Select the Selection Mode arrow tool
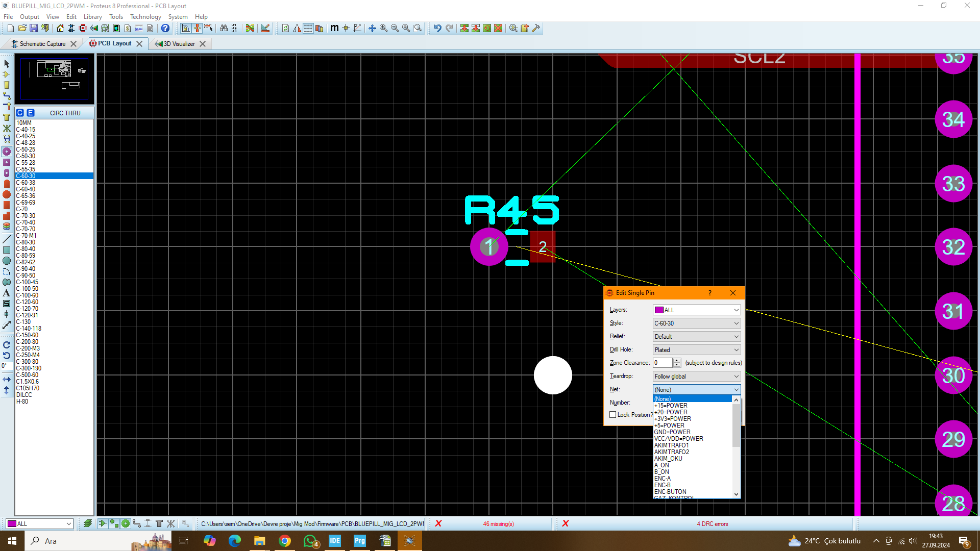Viewport: 980px width, 551px height. pyautogui.click(x=7, y=64)
